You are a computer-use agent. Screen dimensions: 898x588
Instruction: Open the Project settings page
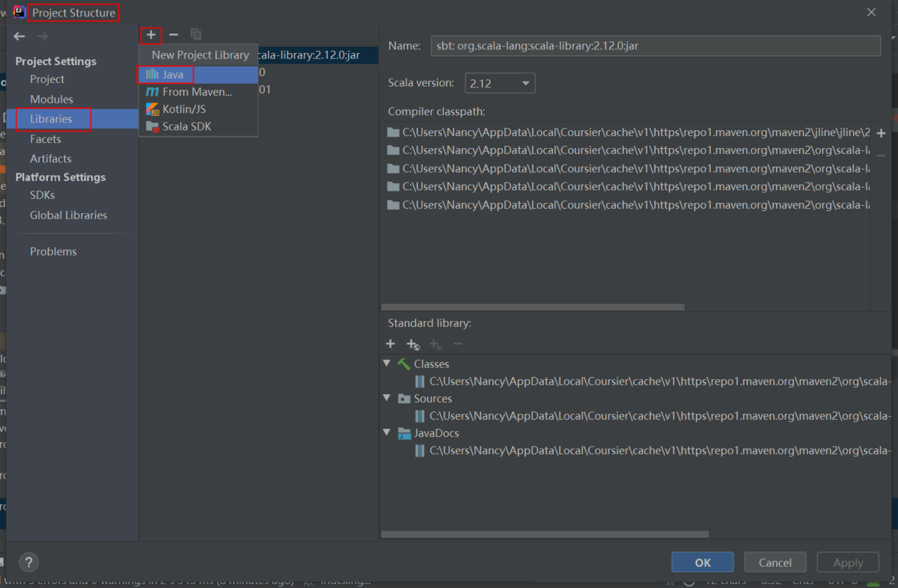pos(47,79)
